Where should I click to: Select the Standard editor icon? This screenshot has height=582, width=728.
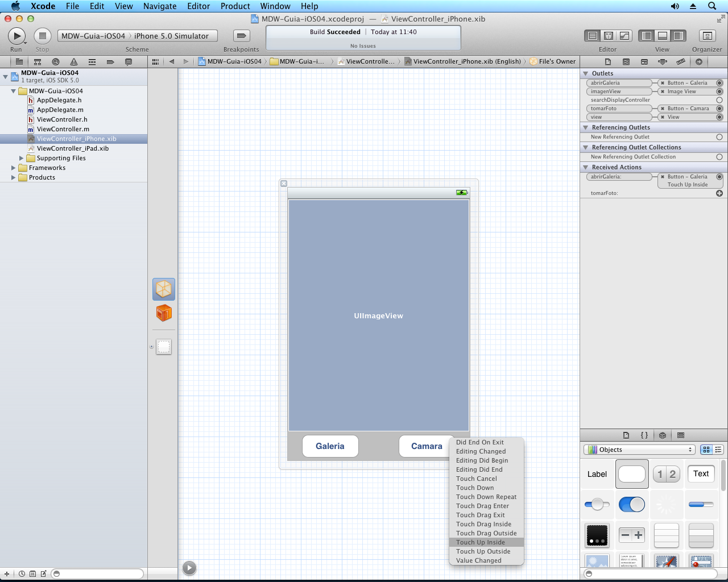593,36
